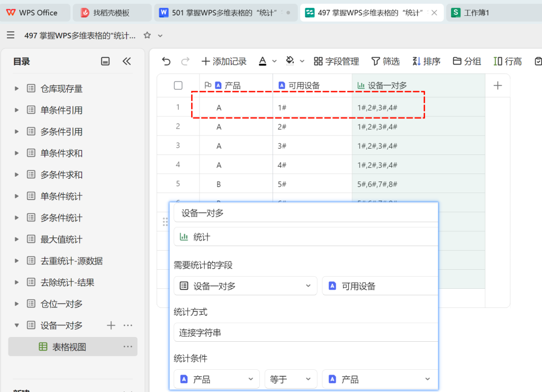Open the field type selector 统计

pos(306,237)
